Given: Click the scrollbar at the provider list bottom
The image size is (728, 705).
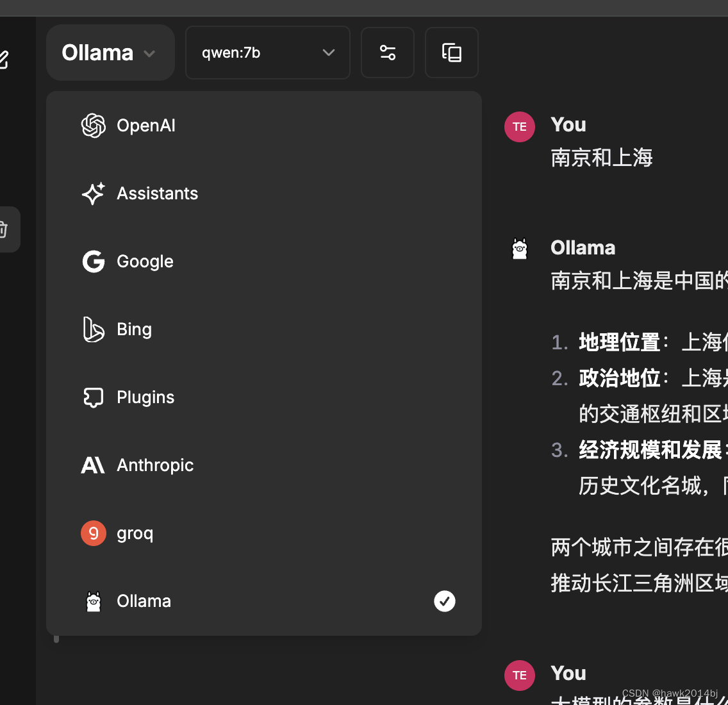Looking at the screenshot, I should pyautogui.click(x=56, y=638).
